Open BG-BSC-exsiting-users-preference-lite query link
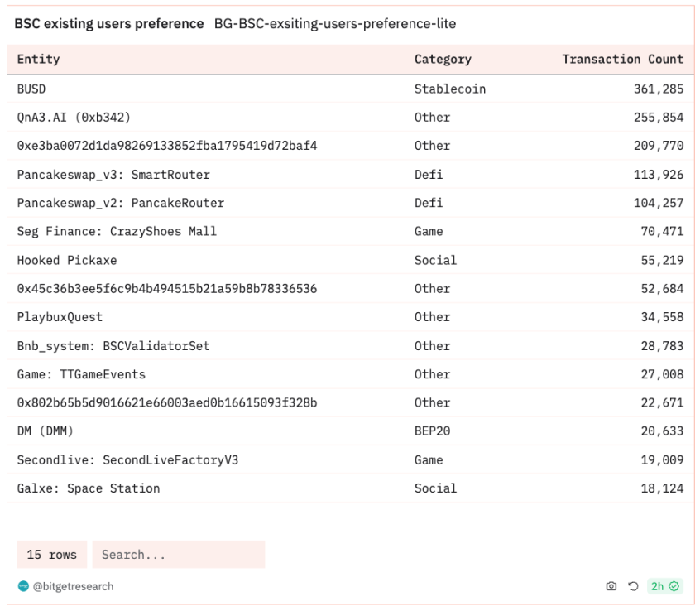This screenshot has height=611, width=700. click(335, 24)
